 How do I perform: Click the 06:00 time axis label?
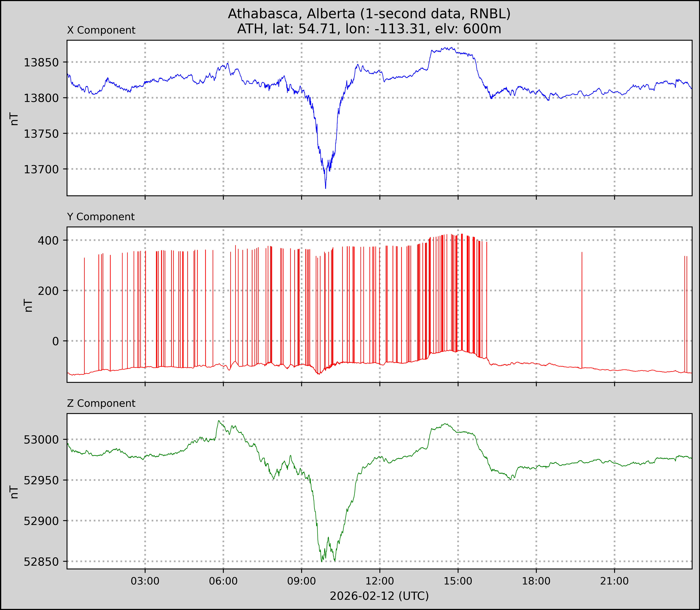(x=223, y=581)
